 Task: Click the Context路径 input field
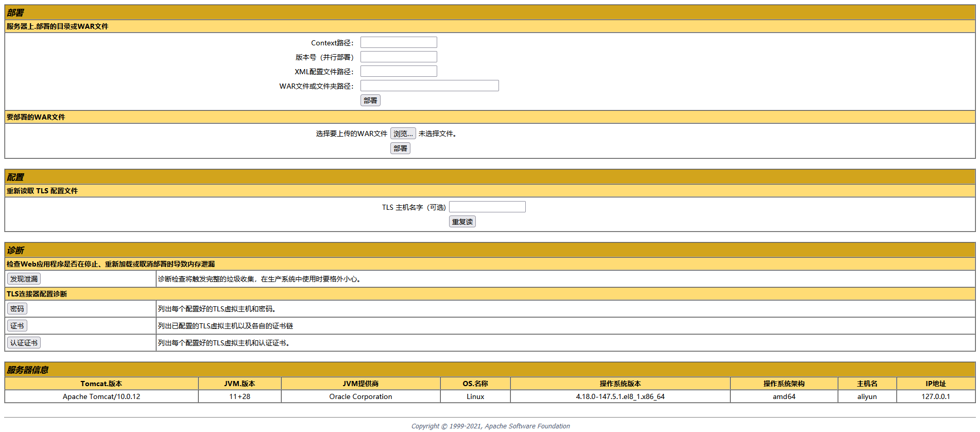399,42
